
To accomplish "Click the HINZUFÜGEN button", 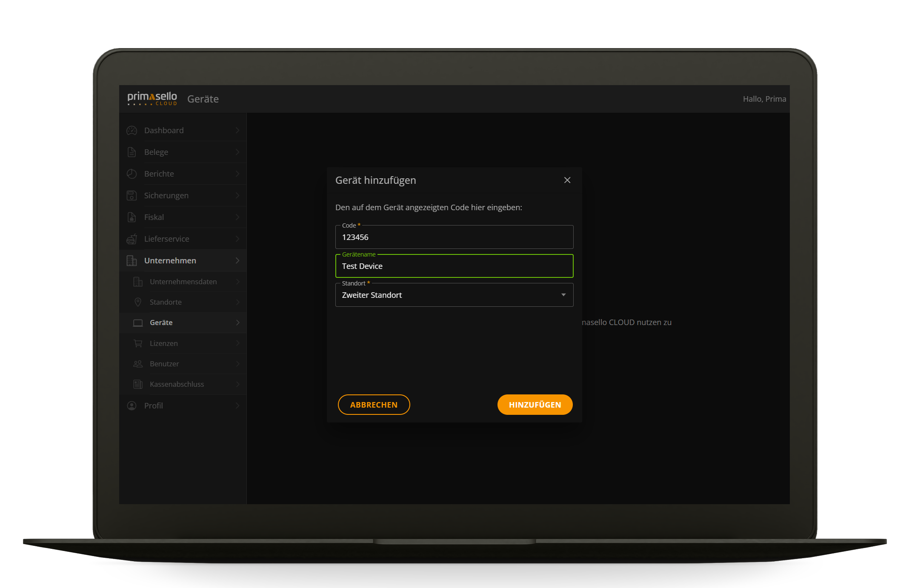I will [535, 405].
